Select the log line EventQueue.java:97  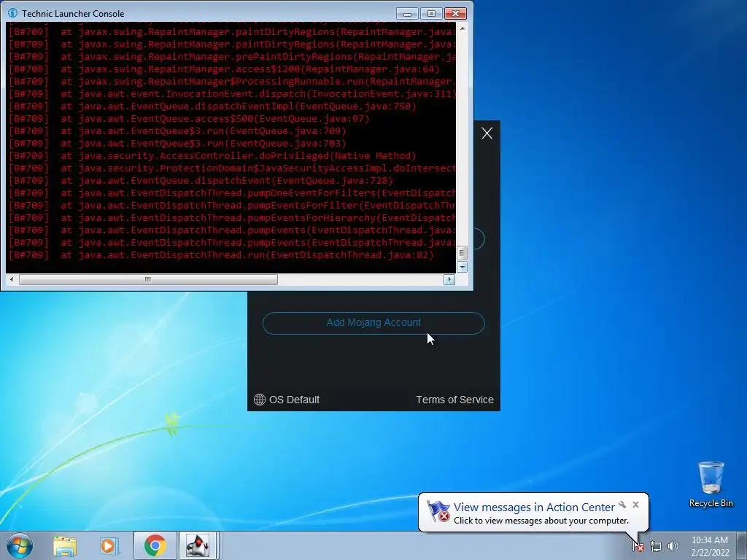click(189, 119)
